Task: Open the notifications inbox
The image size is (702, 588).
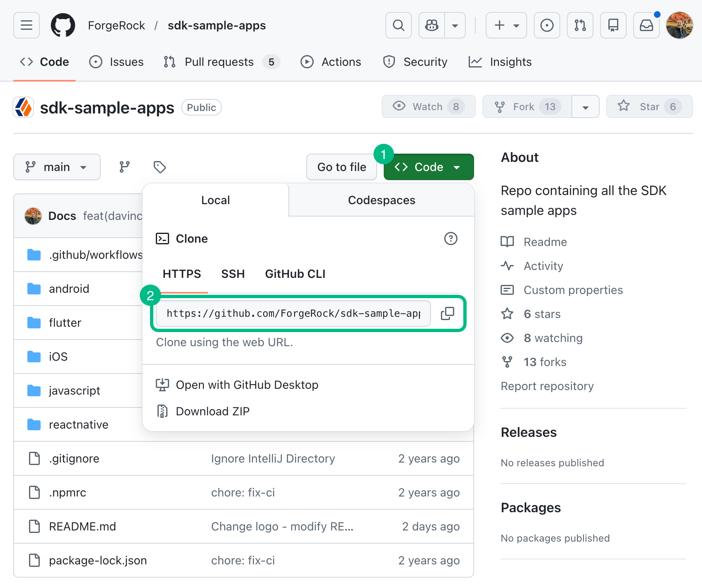Action: (x=646, y=25)
